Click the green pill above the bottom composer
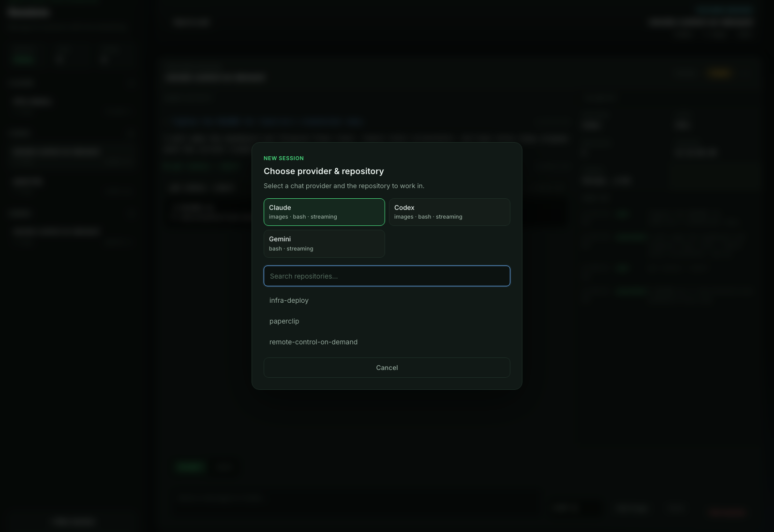Image resolution: width=774 pixels, height=532 pixels. (191, 467)
